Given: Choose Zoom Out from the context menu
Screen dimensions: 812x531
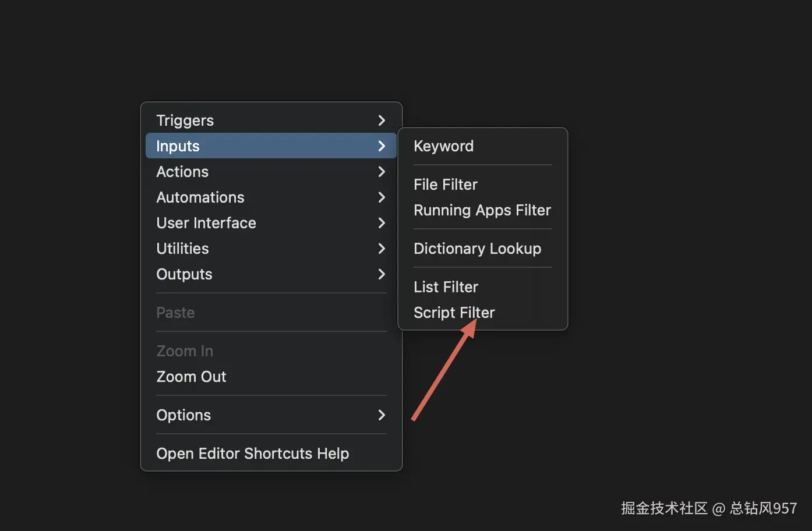Looking at the screenshot, I should pyautogui.click(x=191, y=377).
